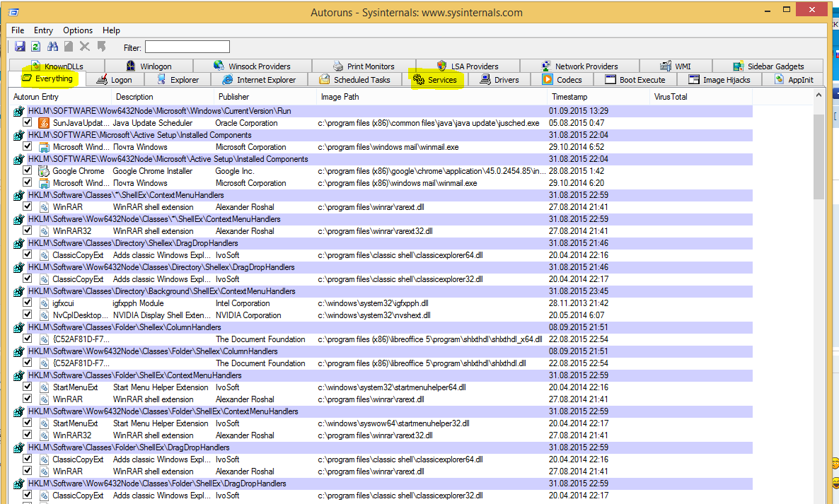Switch to the Boot Execute tab
The image size is (839, 504).
[x=635, y=80]
